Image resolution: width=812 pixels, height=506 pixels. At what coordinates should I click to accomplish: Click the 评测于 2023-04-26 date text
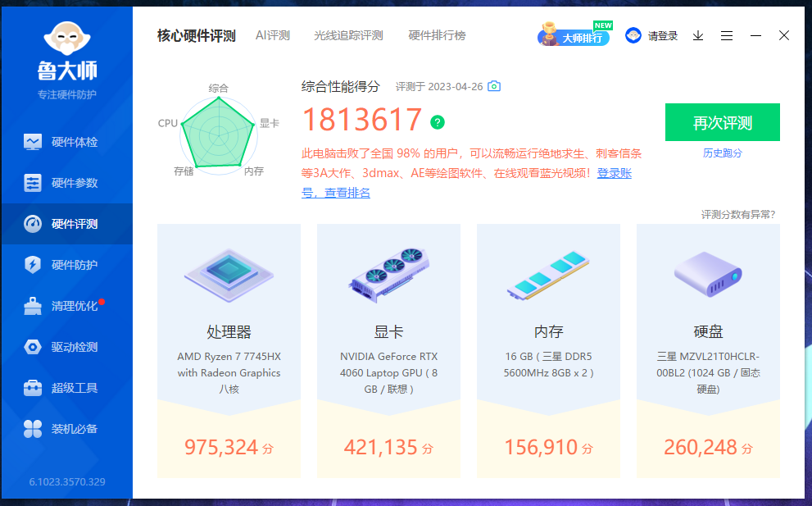click(x=439, y=87)
